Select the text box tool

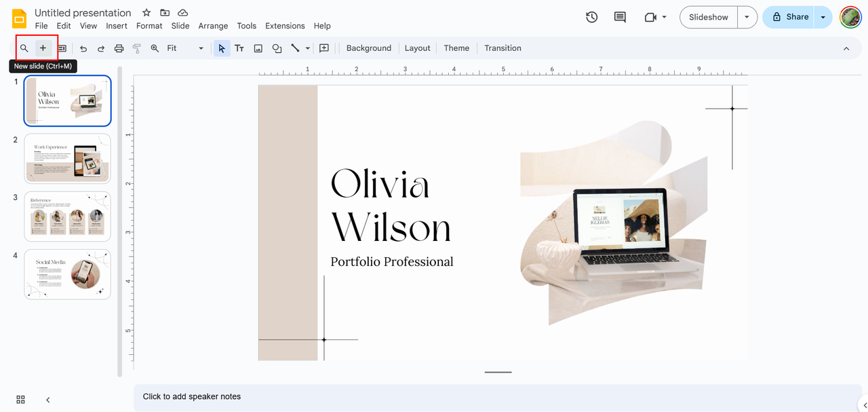[239, 48]
